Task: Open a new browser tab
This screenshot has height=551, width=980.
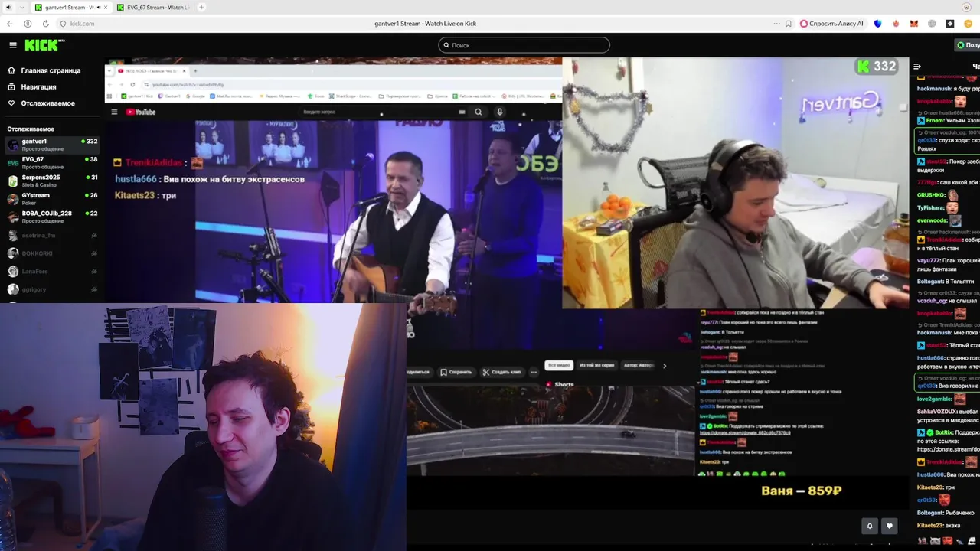Action: tap(201, 7)
